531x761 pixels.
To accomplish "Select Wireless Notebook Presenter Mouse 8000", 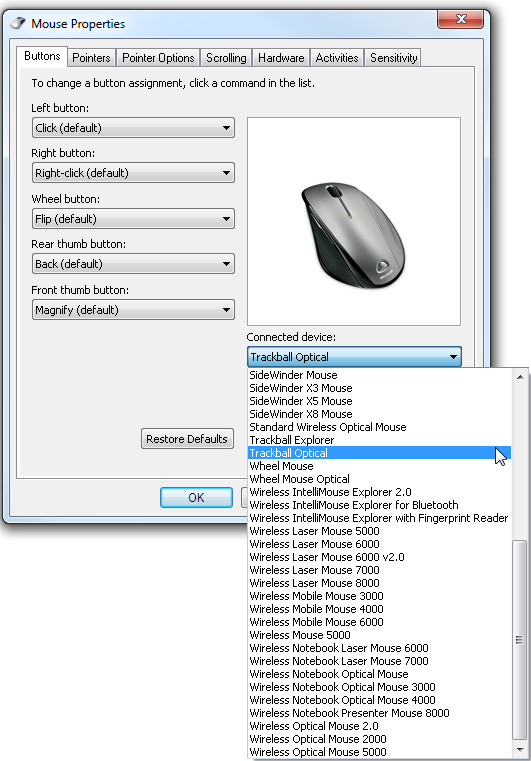I will [x=349, y=713].
